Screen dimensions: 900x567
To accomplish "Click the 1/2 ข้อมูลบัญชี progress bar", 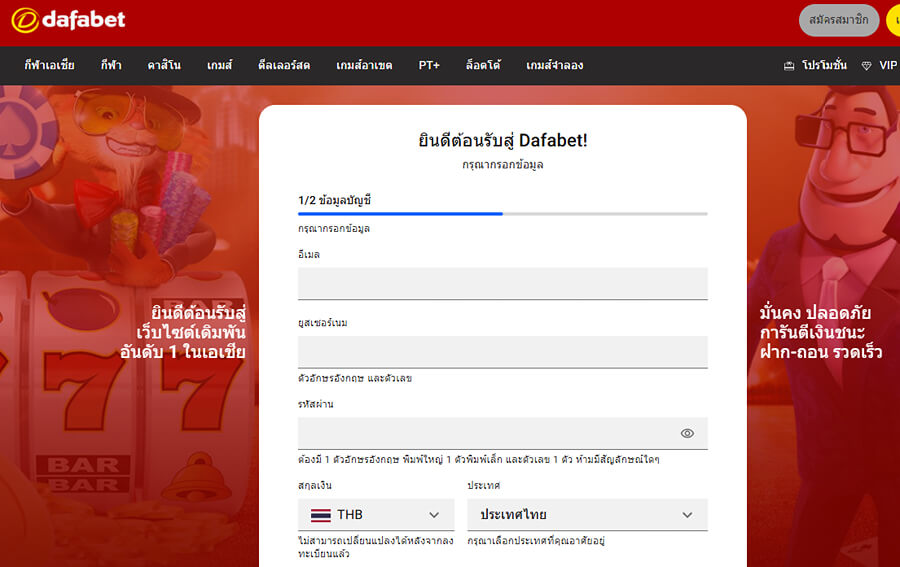I will pyautogui.click(x=502, y=214).
